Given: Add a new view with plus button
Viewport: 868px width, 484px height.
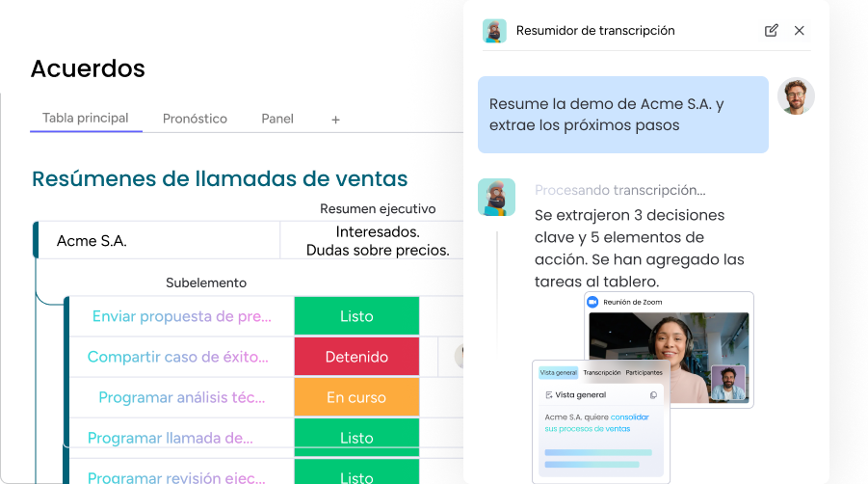Looking at the screenshot, I should (335, 120).
